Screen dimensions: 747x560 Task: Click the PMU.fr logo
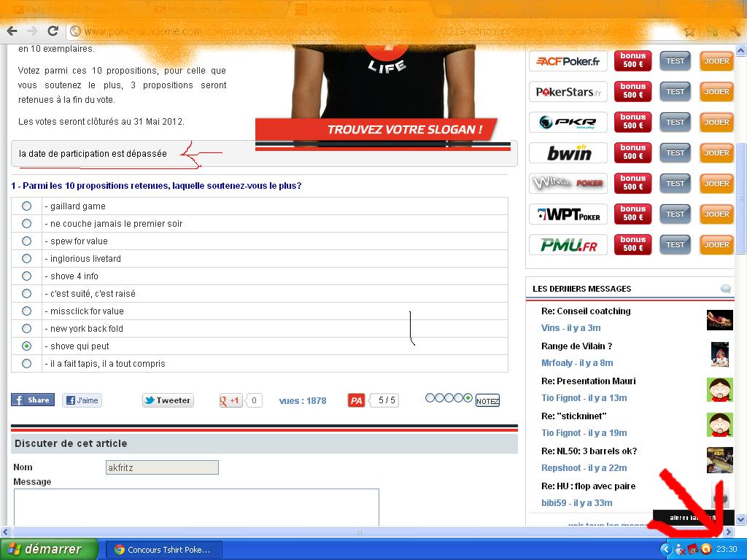[x=568, y=245]
